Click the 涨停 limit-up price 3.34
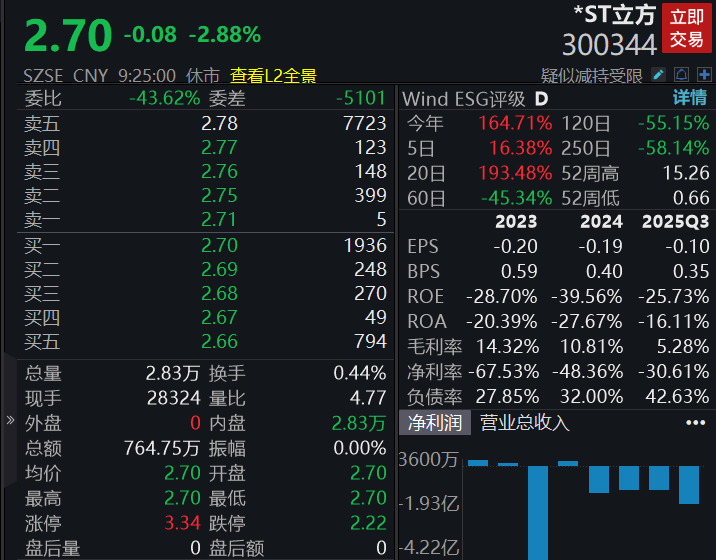 [183, 523]
